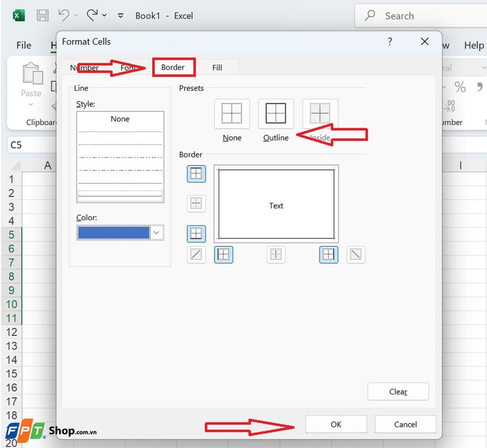Open the border Color dropdown arrow
Image resolution: width=487 pixels, height=448 pixels.
[157, 233]
